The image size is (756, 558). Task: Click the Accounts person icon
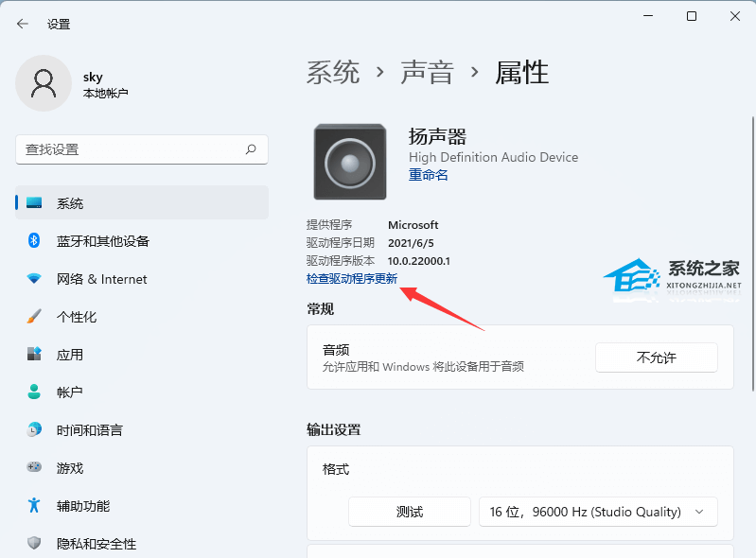click(x=34, y=392)
